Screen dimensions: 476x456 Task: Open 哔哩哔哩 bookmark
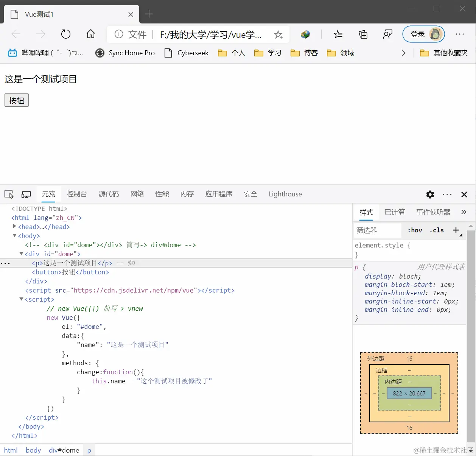pyautogui.click(x=45, y=53)
